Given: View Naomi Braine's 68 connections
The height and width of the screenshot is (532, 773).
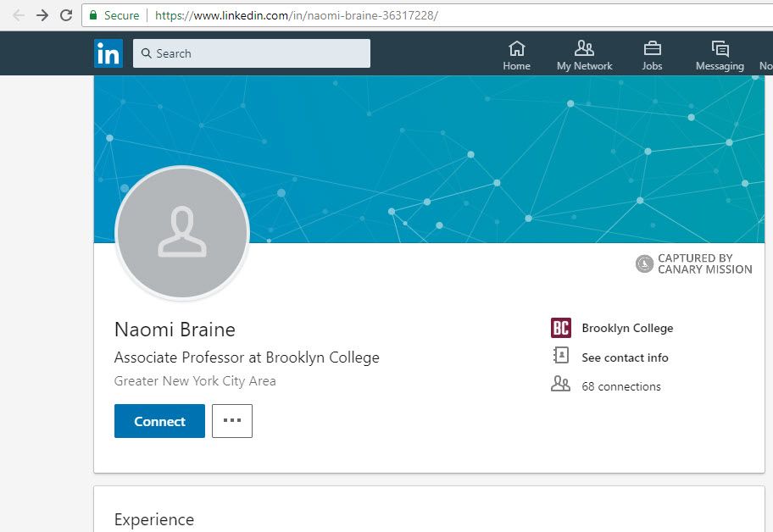Looking at the screenshot, I should coord(620,386).
